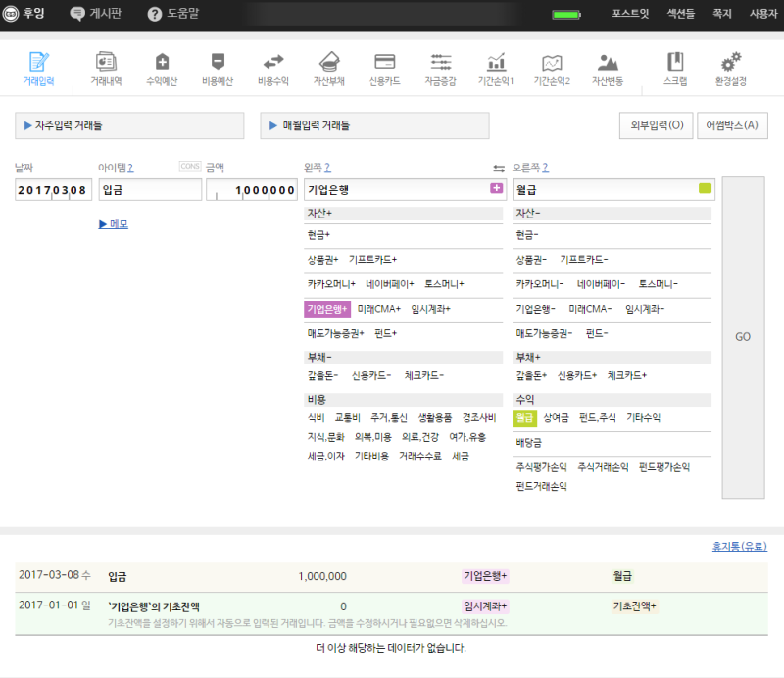Select 체크카드+ under 부채+ on right
The width and height of the screenshot is (784, 678).
point(627,375)
